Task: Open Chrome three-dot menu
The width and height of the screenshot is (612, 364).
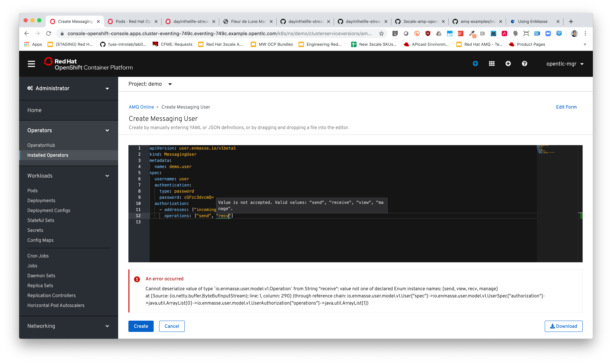Action: [585, 34]
